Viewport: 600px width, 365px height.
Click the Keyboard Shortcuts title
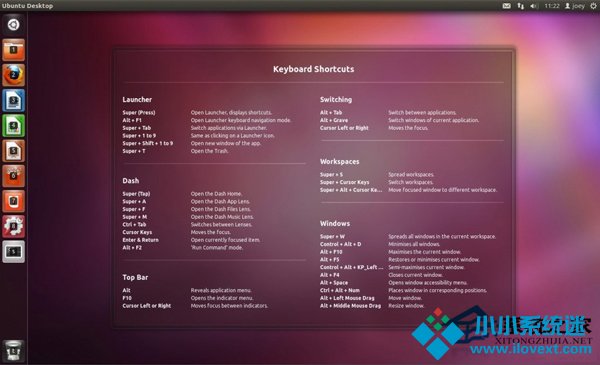click(x=313, y=69)
